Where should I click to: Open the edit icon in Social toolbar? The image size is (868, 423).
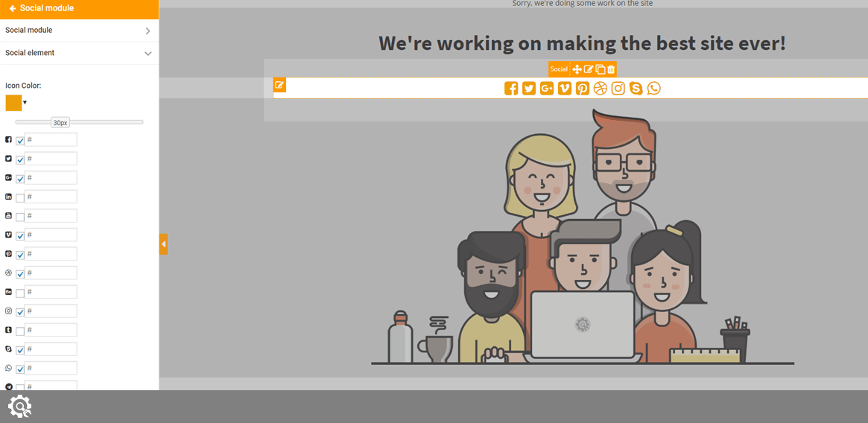589,69
